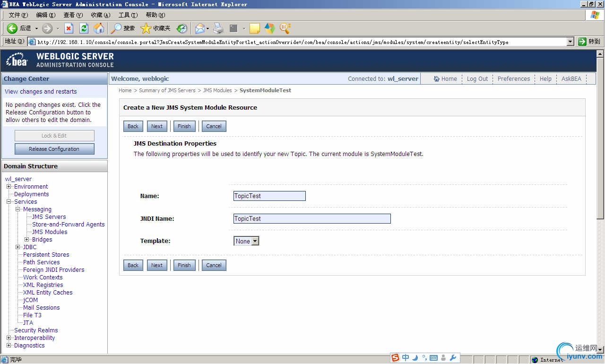Screen dimensions: 605x364
Task: Expand the Diagnostics tree node
Action: point(9,345)
